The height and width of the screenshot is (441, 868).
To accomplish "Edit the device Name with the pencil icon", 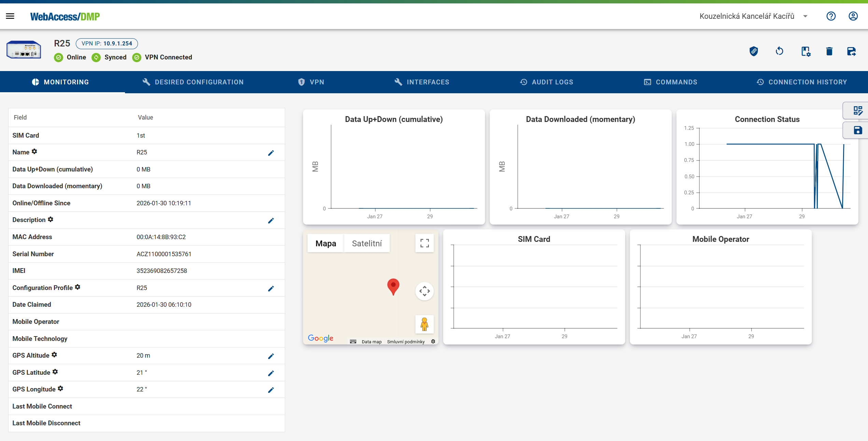I will click(271, 153).
